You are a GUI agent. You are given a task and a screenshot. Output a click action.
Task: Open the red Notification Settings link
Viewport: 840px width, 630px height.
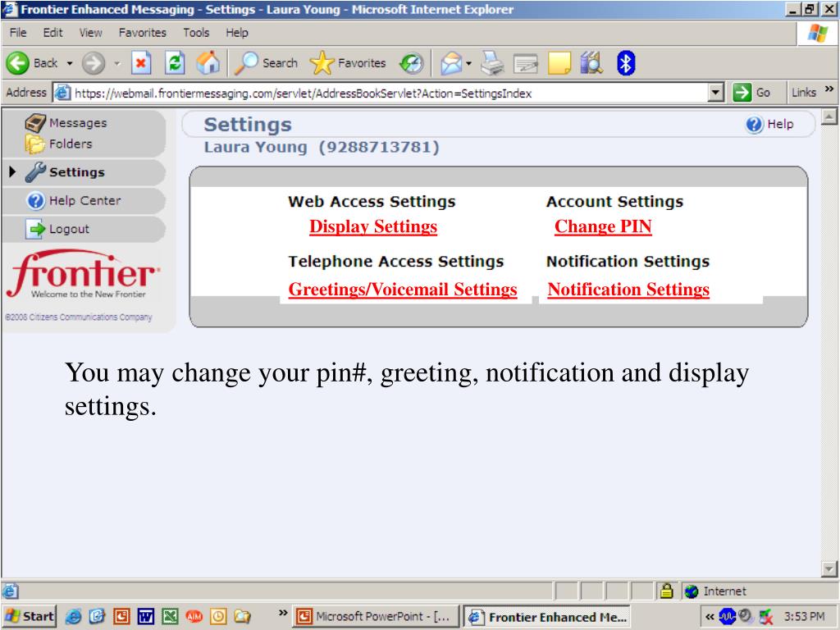628,290
